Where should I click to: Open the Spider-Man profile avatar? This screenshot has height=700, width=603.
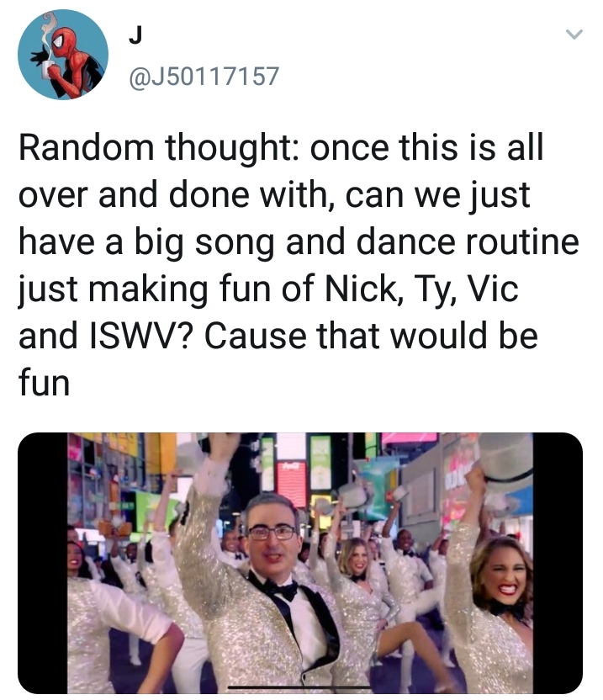click(63, 55)
